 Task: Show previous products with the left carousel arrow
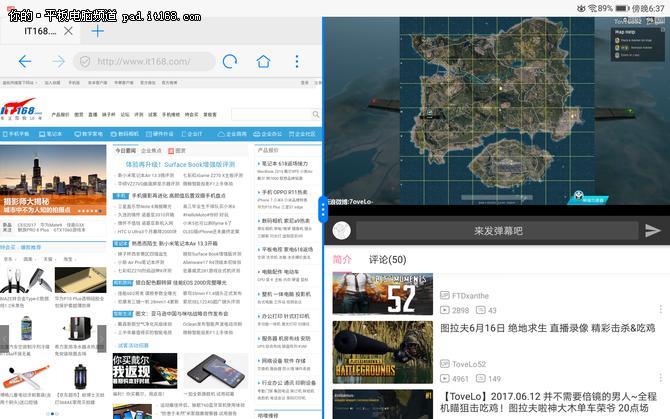[4, 338]
